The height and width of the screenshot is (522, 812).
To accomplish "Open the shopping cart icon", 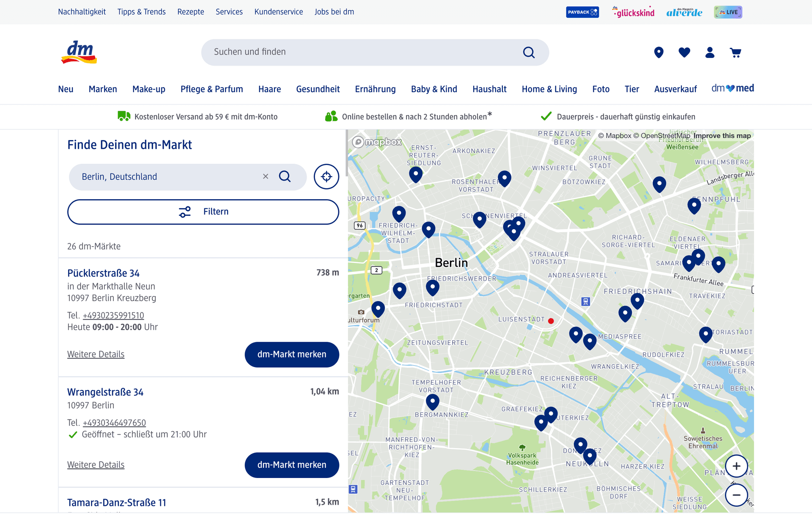I will [735, 52].
